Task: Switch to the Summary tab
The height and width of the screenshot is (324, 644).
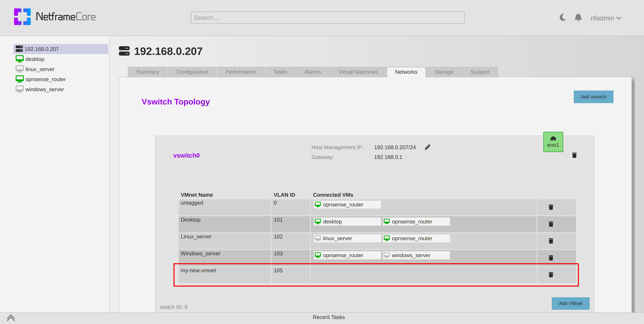Action: [148, 72]
